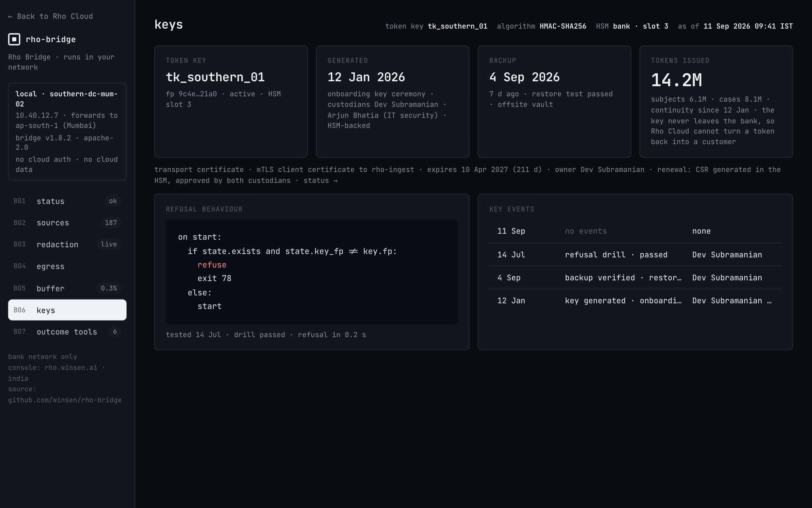Select the 4 Sep backup verified row
Viewport: 812px width, 508px height.
pos(635,278)
